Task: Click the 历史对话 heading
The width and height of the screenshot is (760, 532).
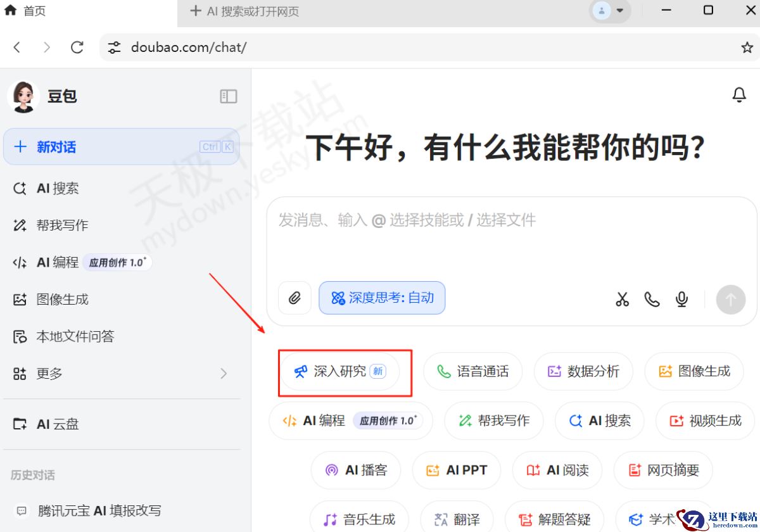Action: point(33,475)
